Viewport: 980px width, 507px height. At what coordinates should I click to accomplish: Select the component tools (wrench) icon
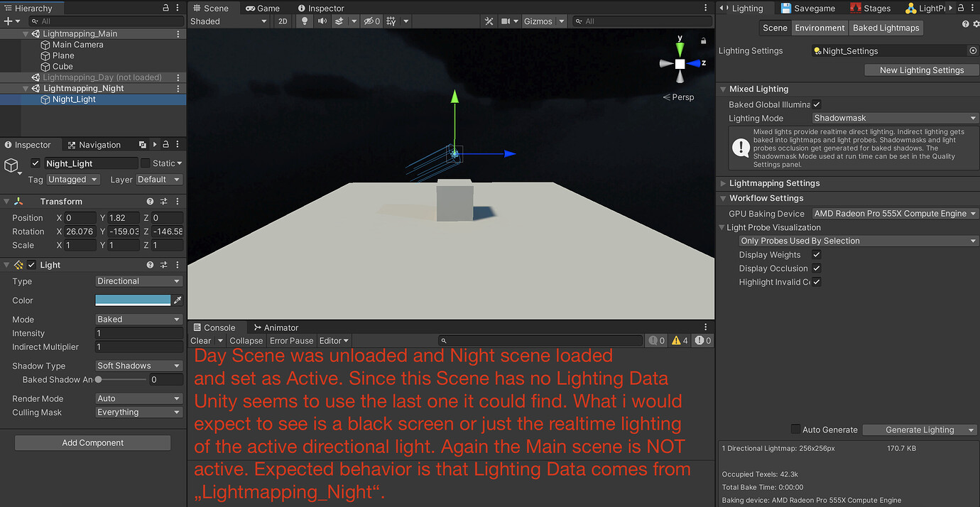pos(488,21)
